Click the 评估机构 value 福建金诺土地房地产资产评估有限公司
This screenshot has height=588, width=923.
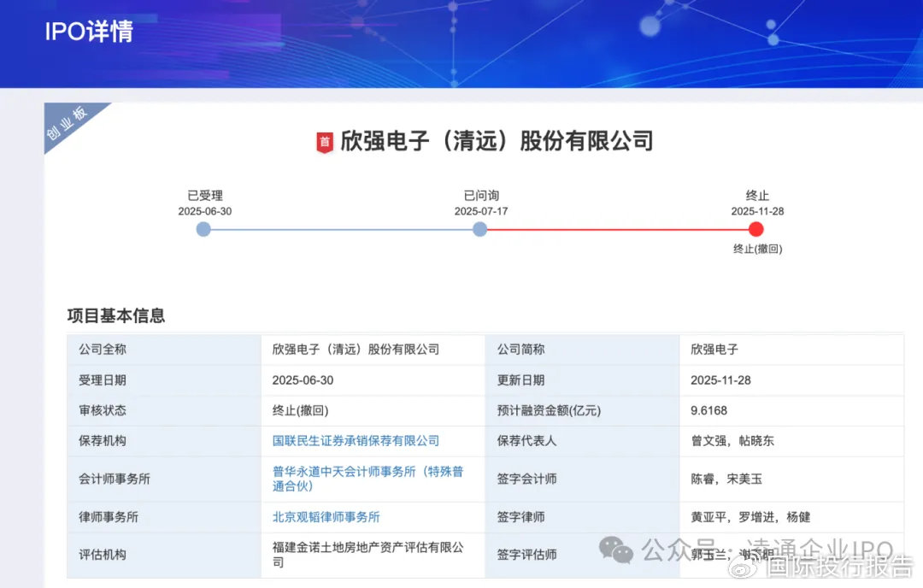(x=367, y=555)
